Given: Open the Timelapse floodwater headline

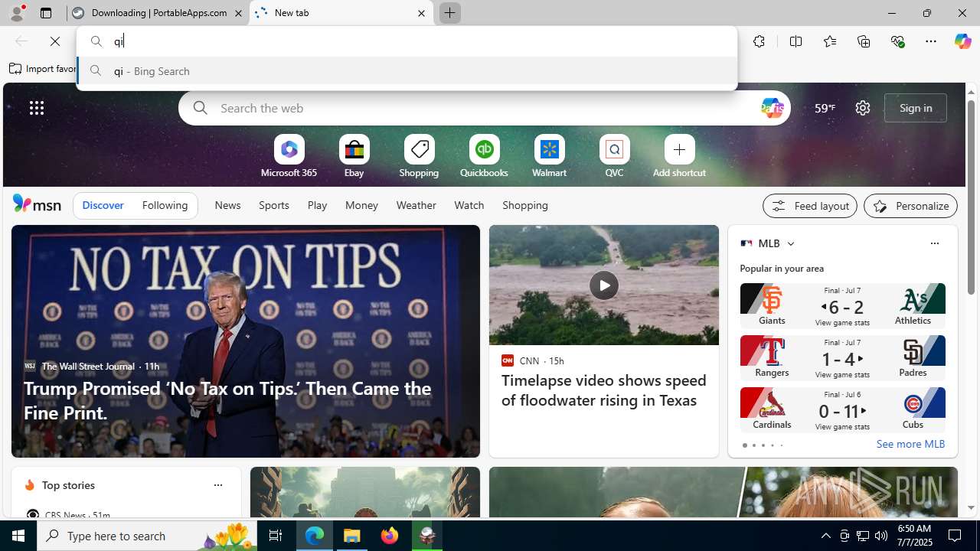Looking at the screenshot, I should click(x=603, y=390).
